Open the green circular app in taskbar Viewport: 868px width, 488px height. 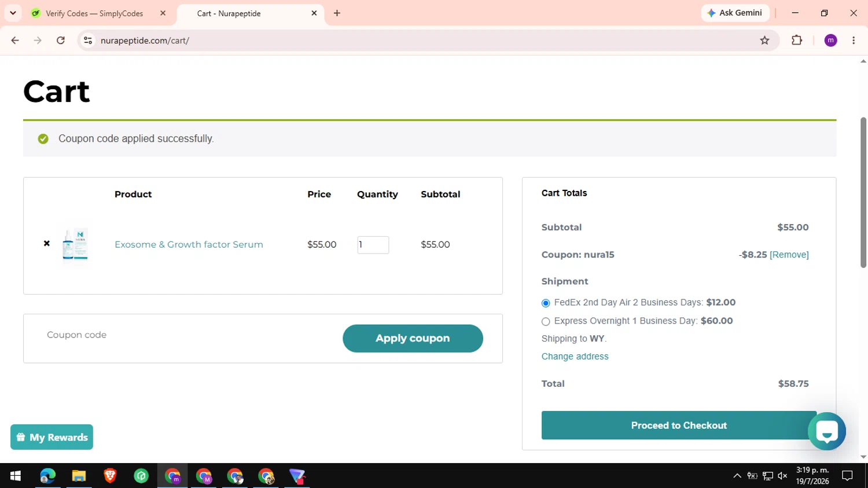[x=141, y=476]
